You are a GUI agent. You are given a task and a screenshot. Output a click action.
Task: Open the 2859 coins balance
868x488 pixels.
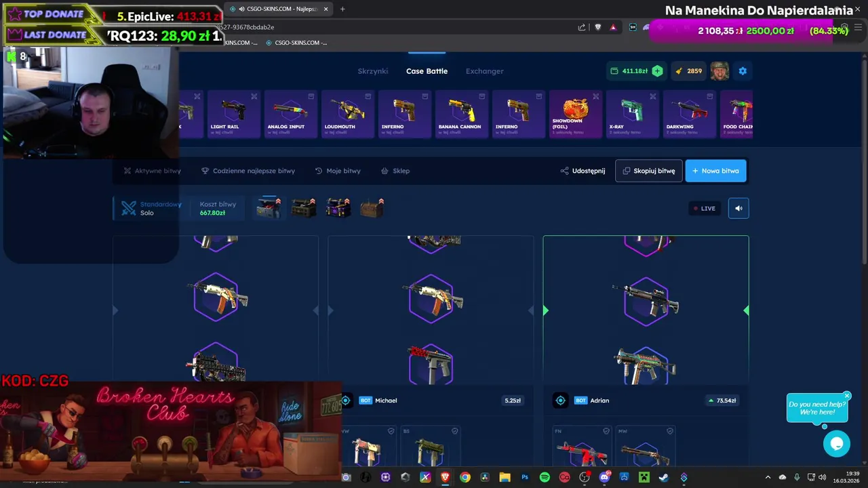coord(688,70)
